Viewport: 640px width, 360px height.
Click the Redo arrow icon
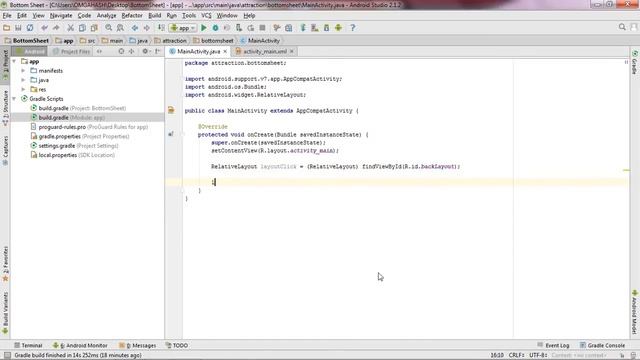(56, 28)
